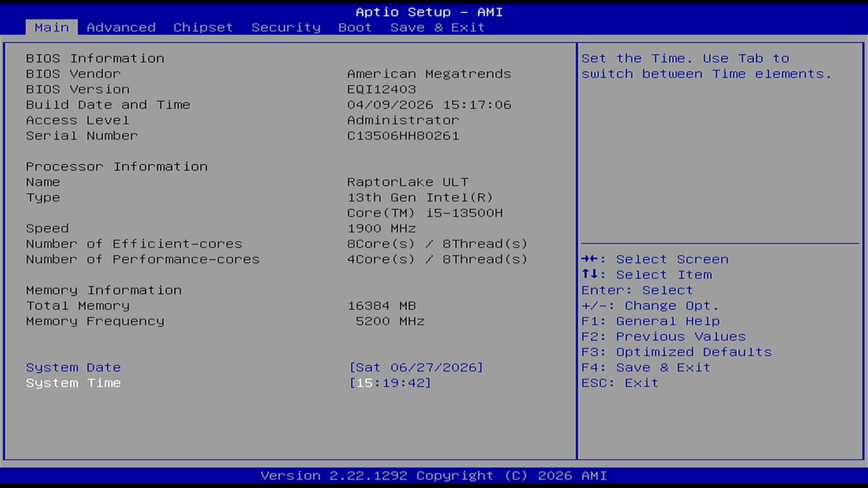Click the System Time value [15:19:42]
Viewport: 868px width, 488px height.
[390, 383]
